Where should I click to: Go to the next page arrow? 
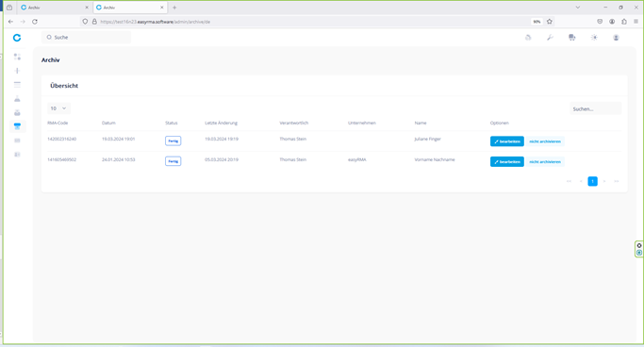pyautogui.click(x=604, y=181)
